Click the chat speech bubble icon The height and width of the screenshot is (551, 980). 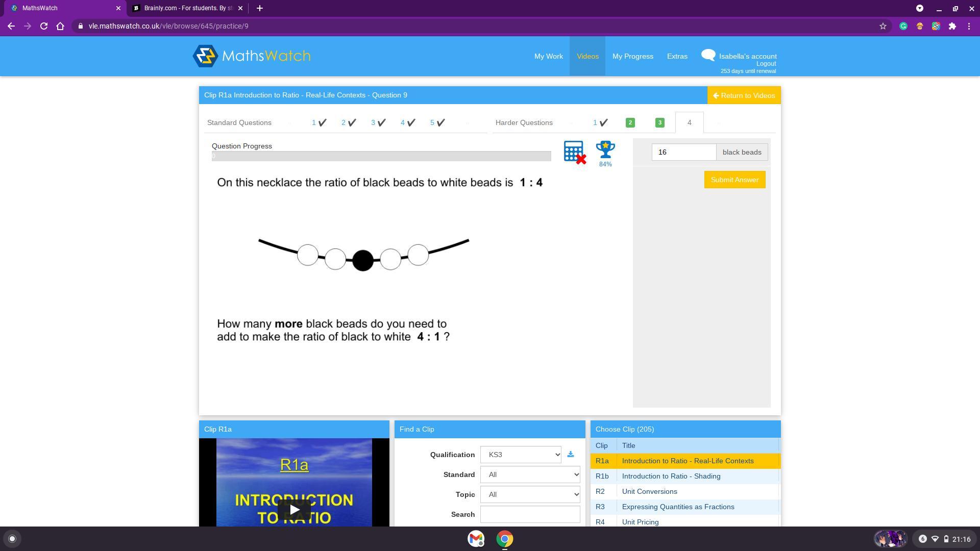(x=708, y=55)
